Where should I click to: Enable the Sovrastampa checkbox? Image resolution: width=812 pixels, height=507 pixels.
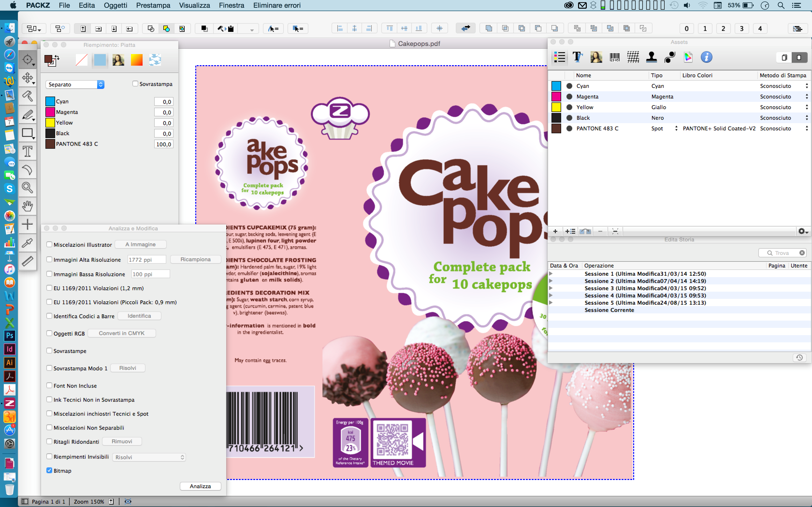tap(135, 84)
